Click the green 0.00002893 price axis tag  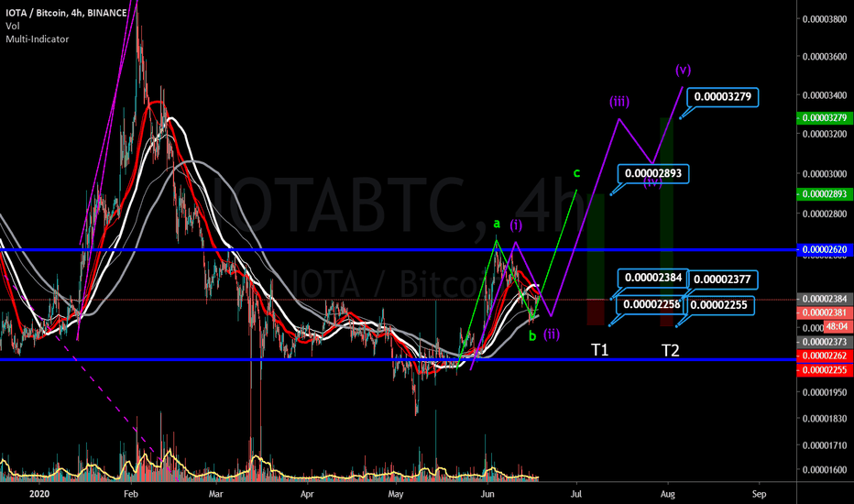pos(825,194)
